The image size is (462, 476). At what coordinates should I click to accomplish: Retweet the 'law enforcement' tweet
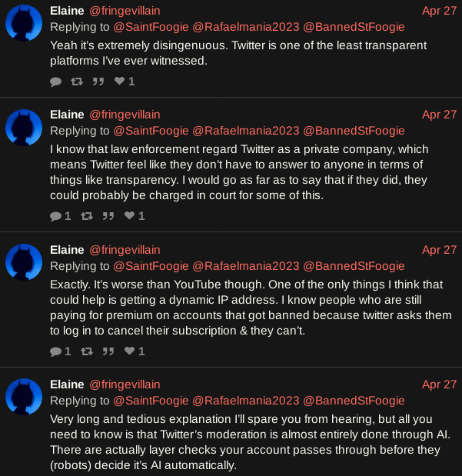[x=87, y=216]
